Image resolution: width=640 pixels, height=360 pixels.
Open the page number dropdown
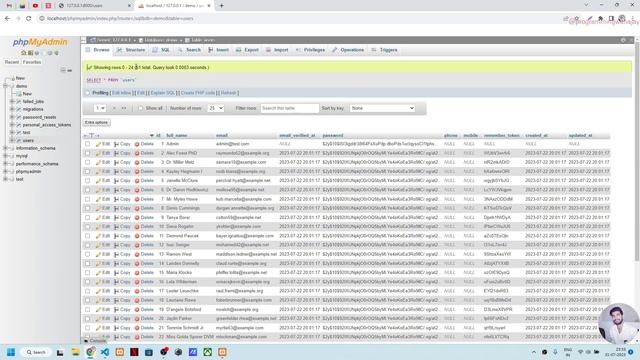coord(100,108)
